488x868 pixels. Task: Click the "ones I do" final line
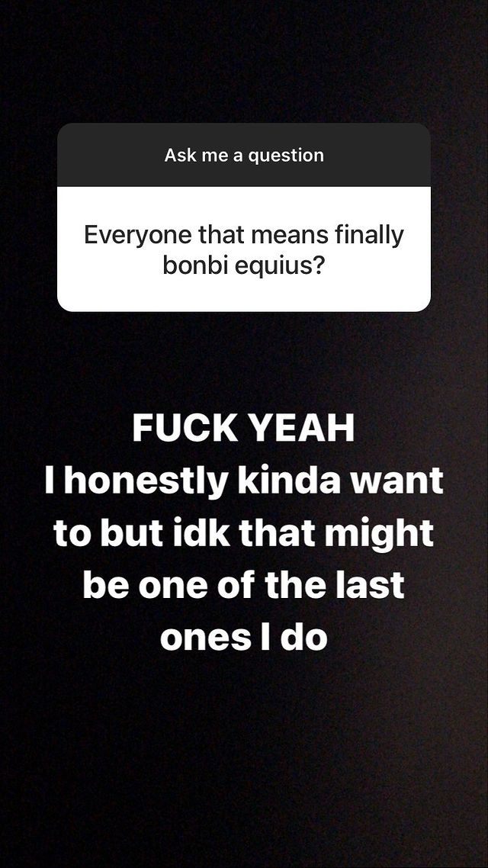pyautogui.click(x=244, y=638)
